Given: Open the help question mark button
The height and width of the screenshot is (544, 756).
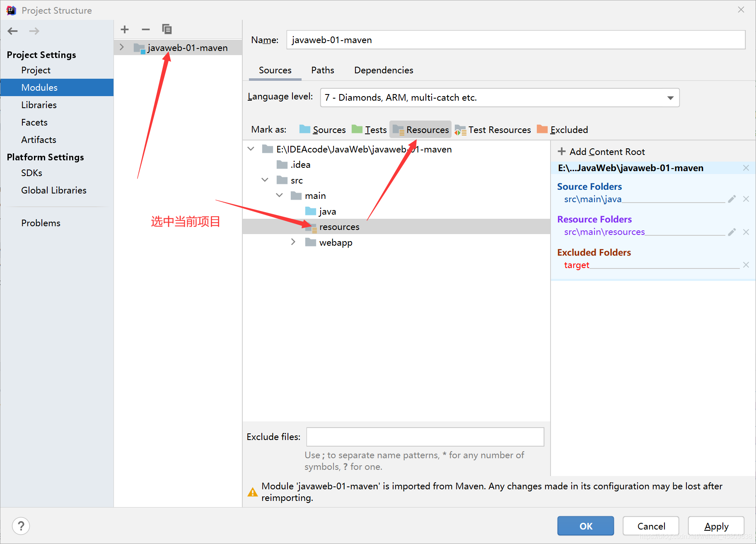Looking at the screenshot, I should pyautogui.click(x=21, y=526).
